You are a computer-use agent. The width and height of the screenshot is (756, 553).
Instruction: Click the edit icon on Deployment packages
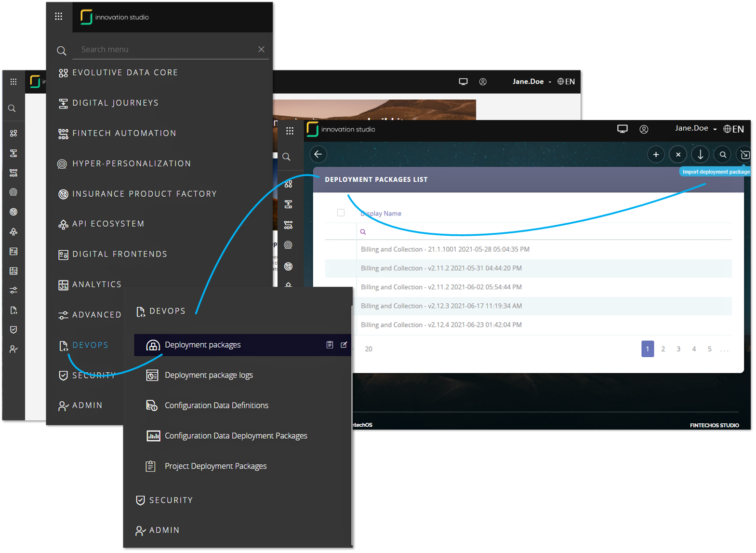click(x=344, y=345)
